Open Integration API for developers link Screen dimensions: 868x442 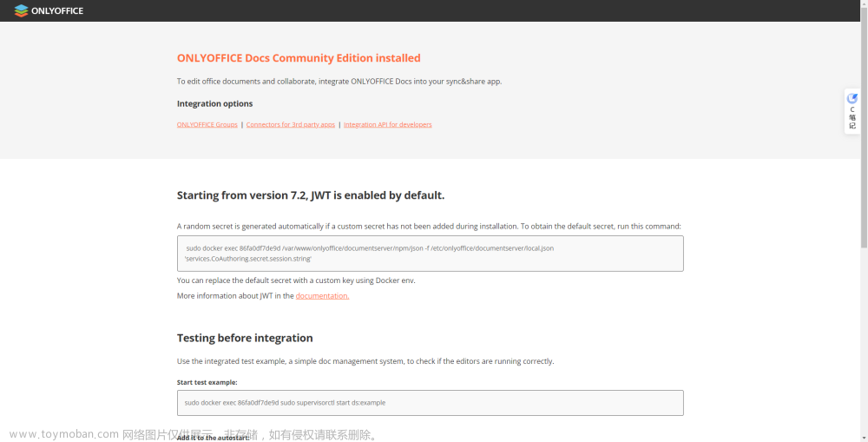pos(387,125)
